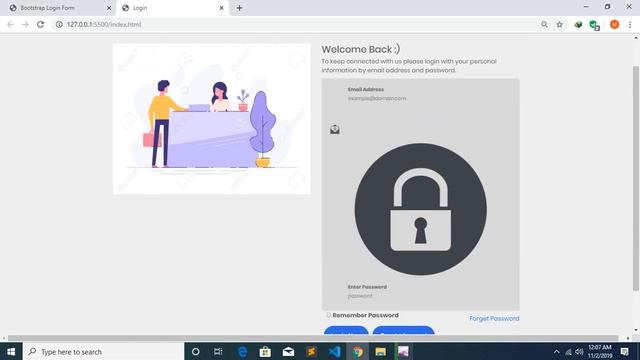This screenshot has height=360, width=640.
Task: Show hidden system tray icons
Action: click(x=556, y=351)
